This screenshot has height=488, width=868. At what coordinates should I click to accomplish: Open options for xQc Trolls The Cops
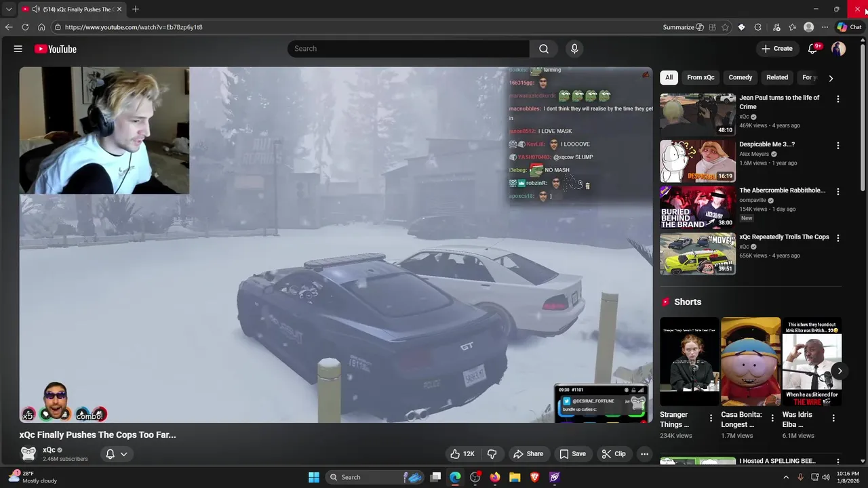pos(838,238)
